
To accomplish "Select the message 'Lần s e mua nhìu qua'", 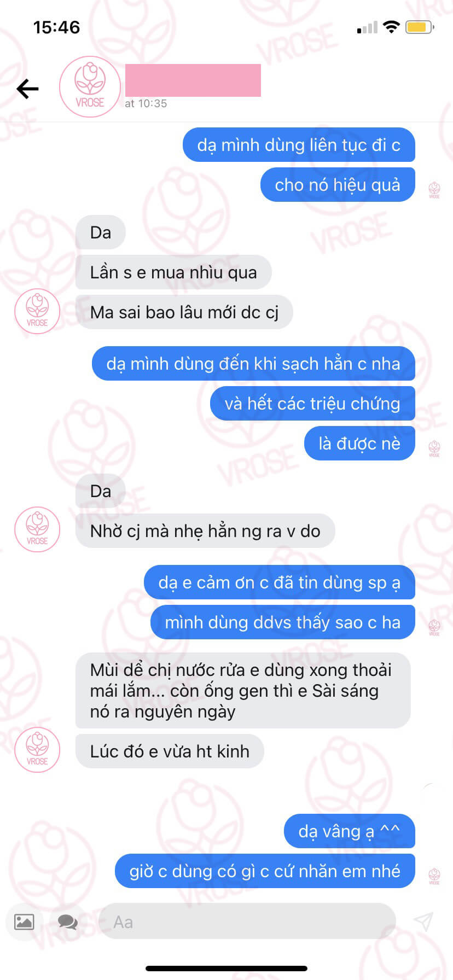I will pos(173,272).
